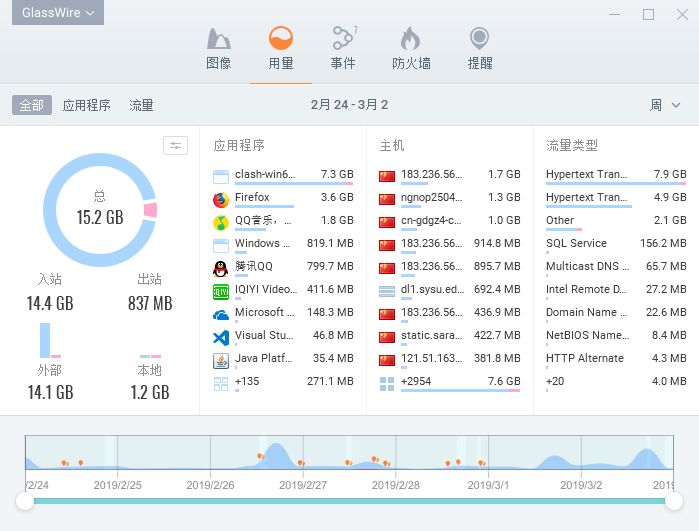Filter usage by 流量
This screenshot has height=531, width=699.
(141, 105)
